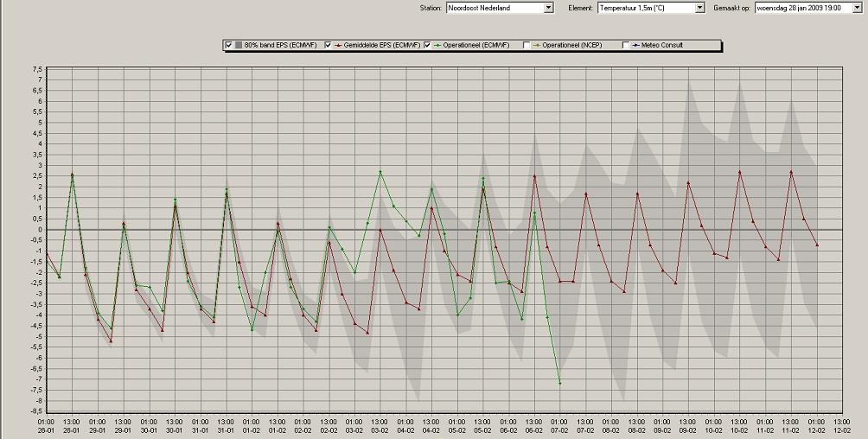Click the green Operationeel ECMWF legend line icon
The image size is (868, 439).
(x=437, y=46)
